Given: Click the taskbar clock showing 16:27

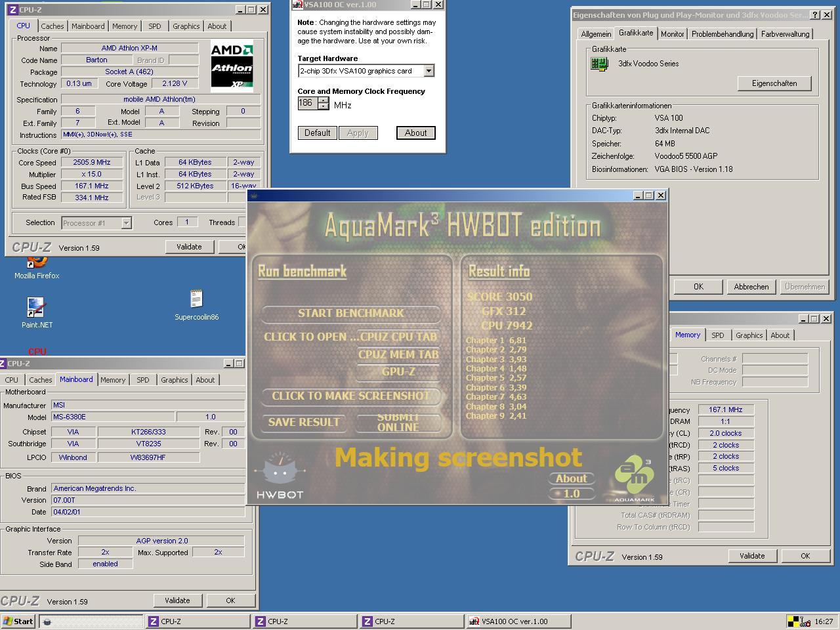Looking at the screenshot, I should (x=824, y=621).
